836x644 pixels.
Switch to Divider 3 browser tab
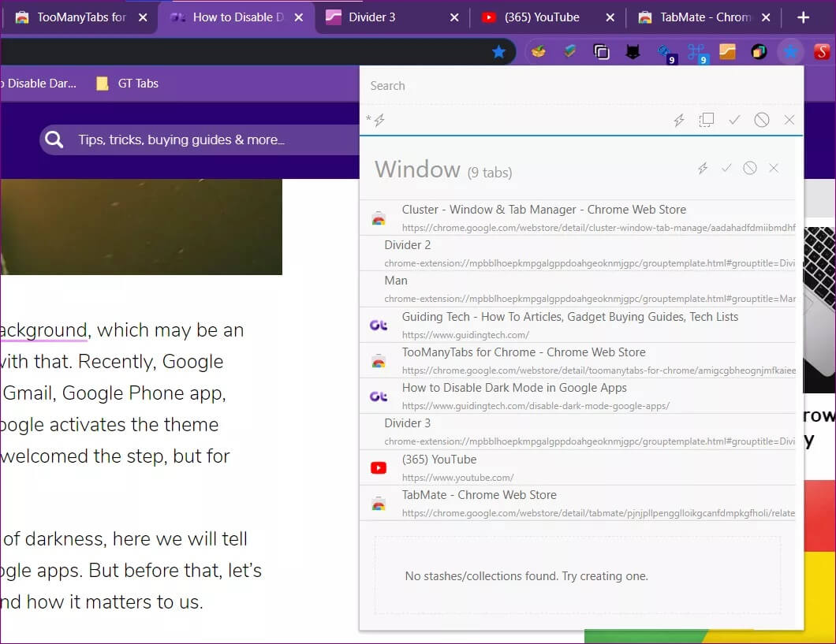393,17
